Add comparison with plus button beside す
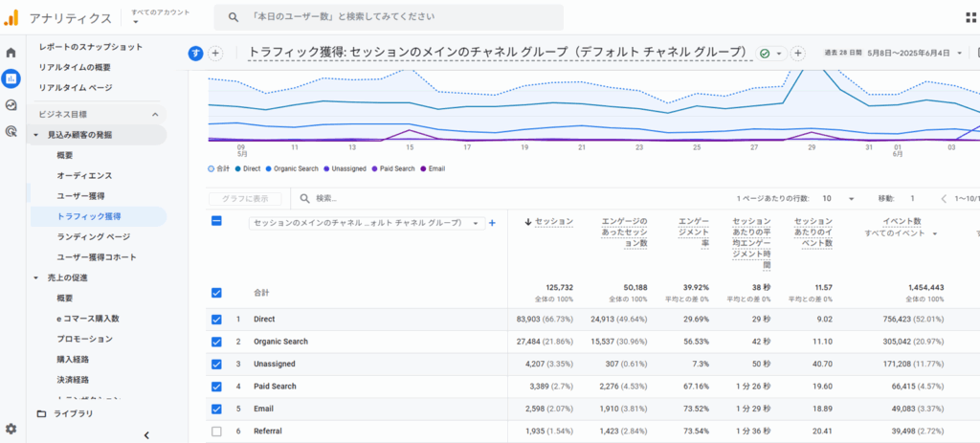This screenshot has height=443, width=980. (215, 54)
